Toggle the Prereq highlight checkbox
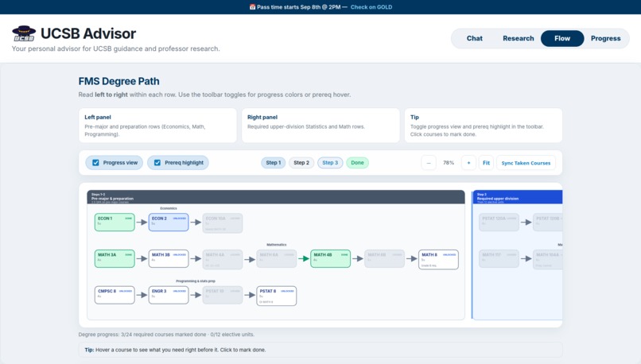Screen dimensions: 641x364 tap(157, 163)
